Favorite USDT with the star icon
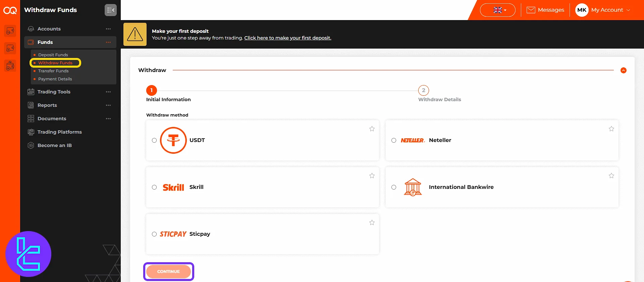This screenshot has width=644, height=282. pos(372,129)
